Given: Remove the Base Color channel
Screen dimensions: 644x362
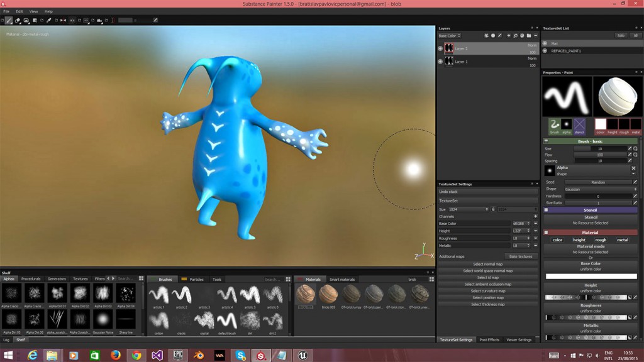Looking at the screenshot, I should pyautogui.click(x=536, y=224).
